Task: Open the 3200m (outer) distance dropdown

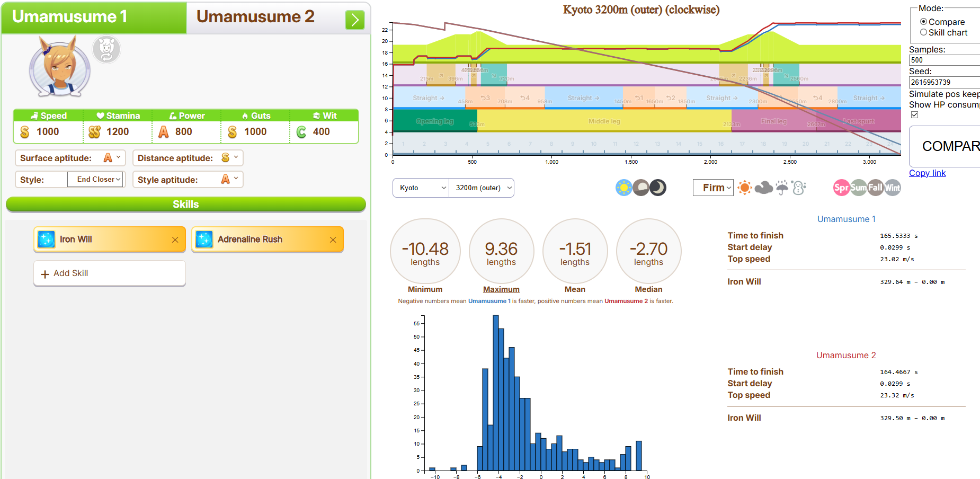Action: (x=482, y=188)
